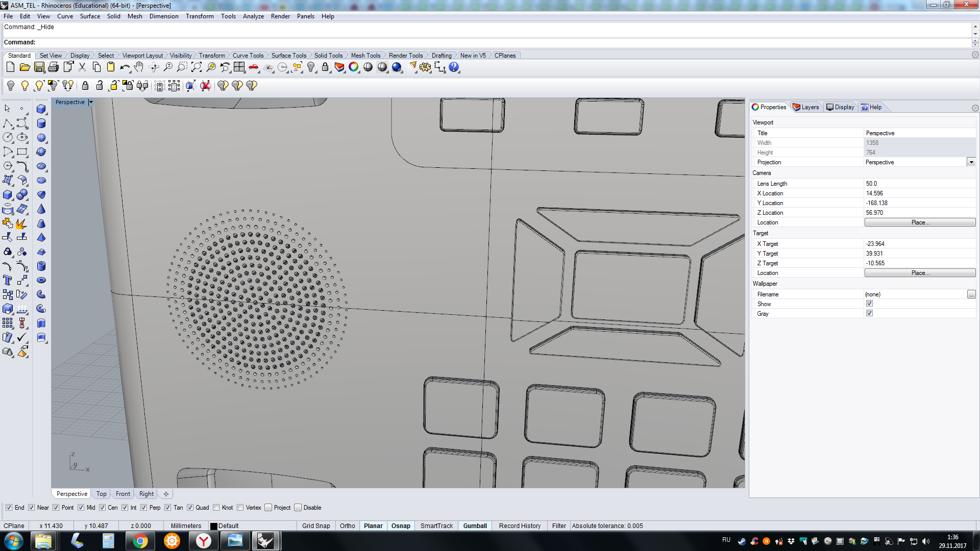The width and height of the screenshot is (980, 551).
Task: Click the Options gear icon
Action: click(x=425, y=67)
